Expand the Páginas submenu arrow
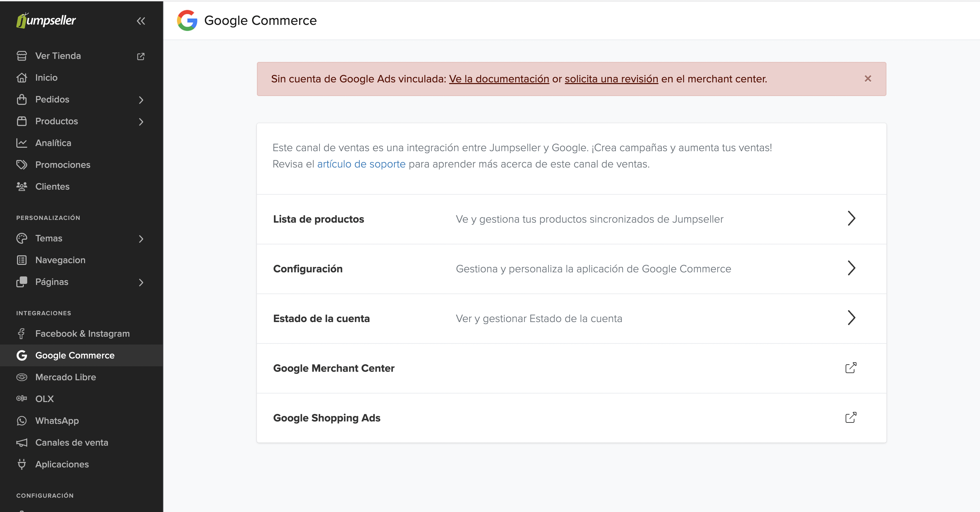 141,283
